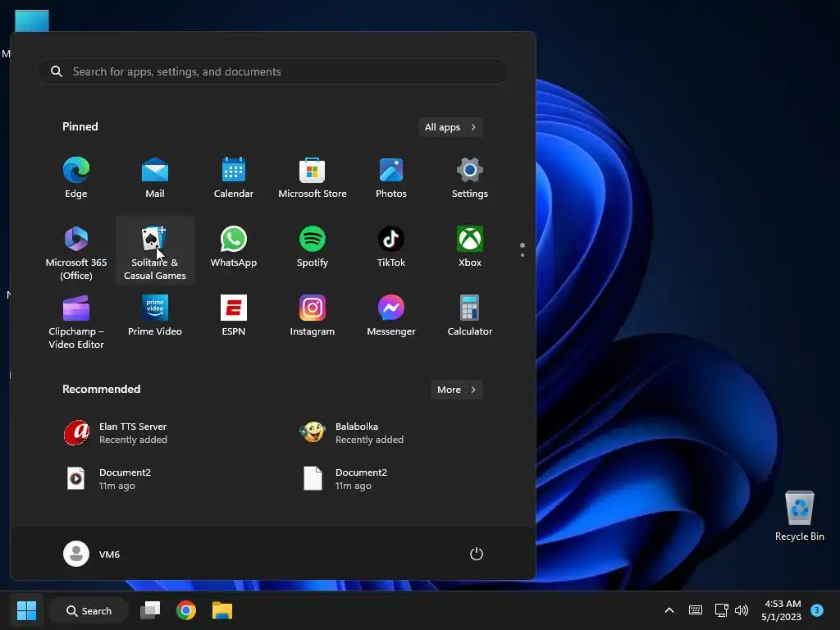Click the power button icon

coord(477,554)
